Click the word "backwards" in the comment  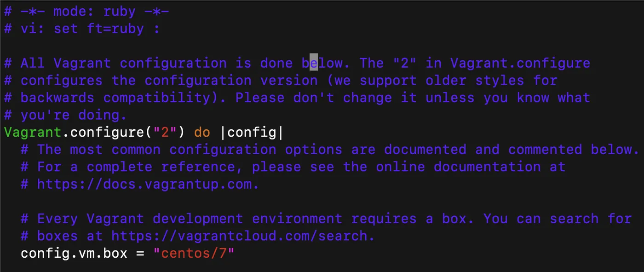pyautogui.click(x=57, y=98)
